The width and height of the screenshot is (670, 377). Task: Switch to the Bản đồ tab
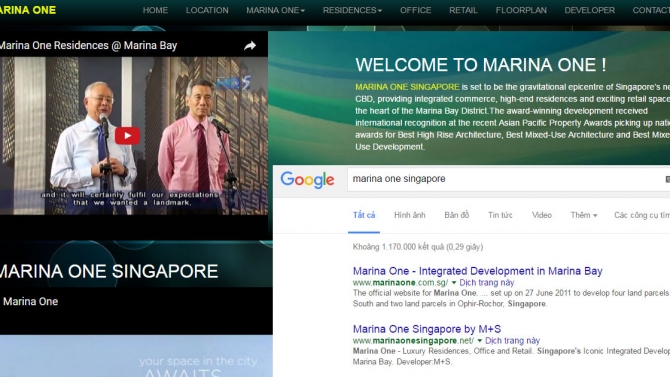(x=456, y=215)
